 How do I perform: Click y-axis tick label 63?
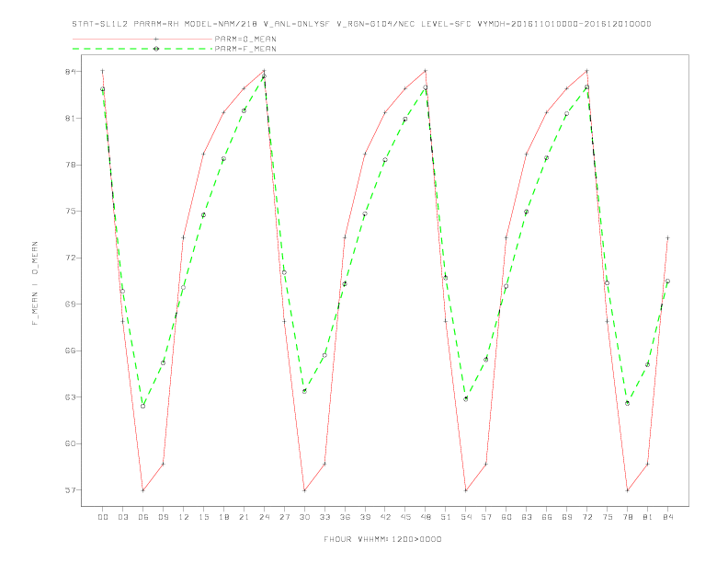70,396
